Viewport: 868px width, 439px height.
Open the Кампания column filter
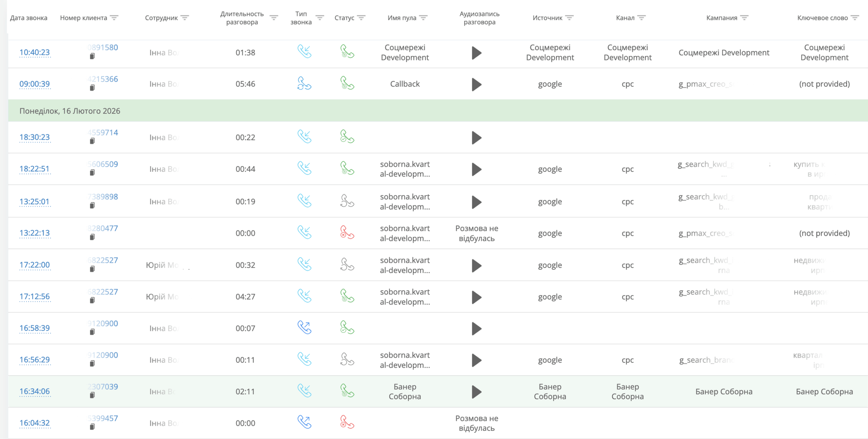[744, 18]
